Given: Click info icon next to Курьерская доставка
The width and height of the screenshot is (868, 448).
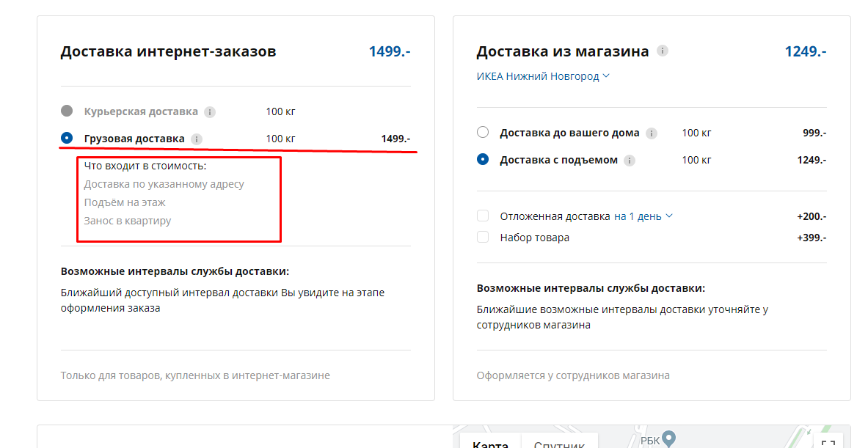Looking at the screenshot, I should pyautogui.click(x=210, y=112).
